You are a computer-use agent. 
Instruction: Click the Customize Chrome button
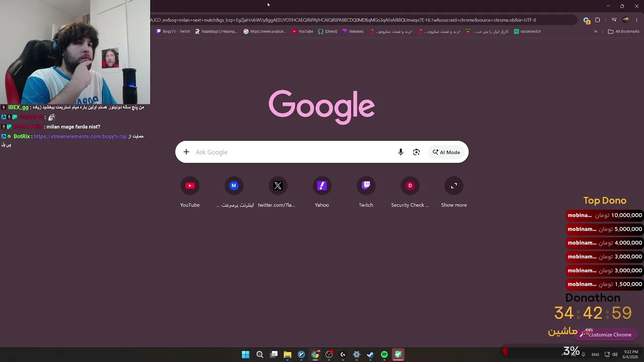[x=605, y=334]
